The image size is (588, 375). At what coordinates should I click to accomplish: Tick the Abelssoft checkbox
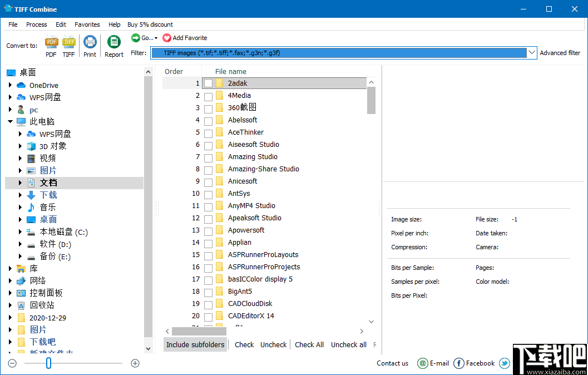(208, 121)
